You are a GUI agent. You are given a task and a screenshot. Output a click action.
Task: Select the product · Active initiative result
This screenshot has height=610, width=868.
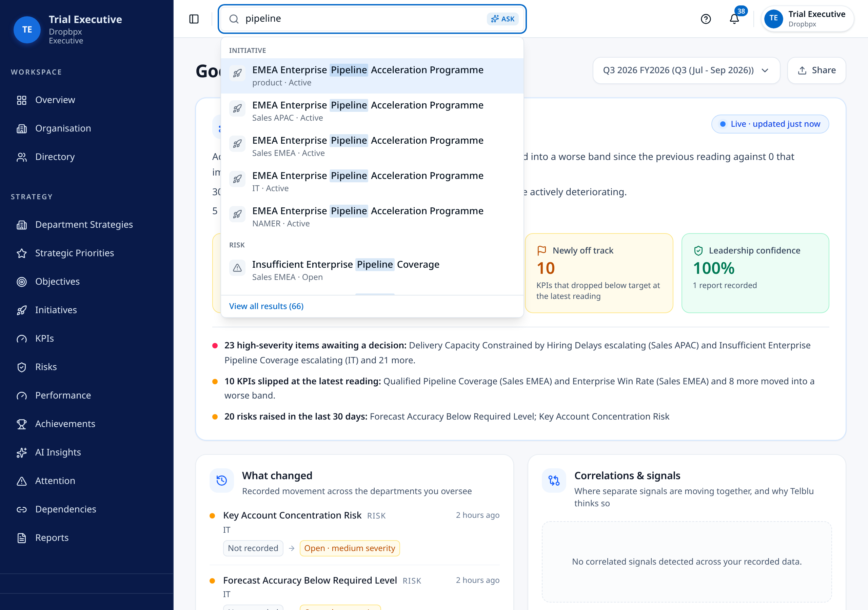(x=372, y=76)
